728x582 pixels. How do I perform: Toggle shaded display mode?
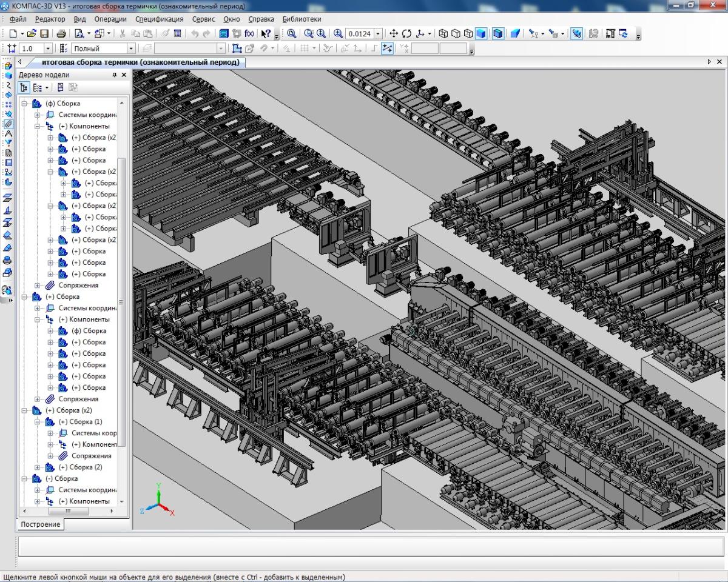point(481,34)
